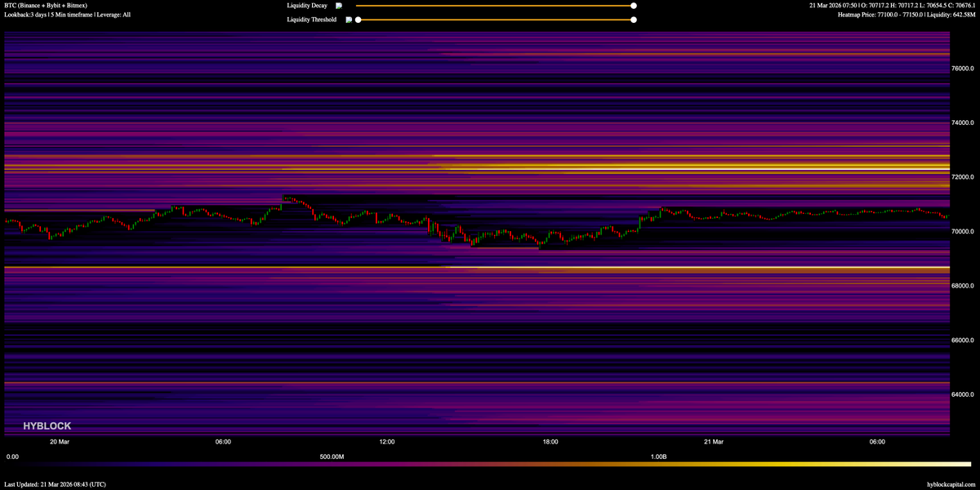Click the 74000.0 price axis label
980x490 pixels.
pos(962,122)
